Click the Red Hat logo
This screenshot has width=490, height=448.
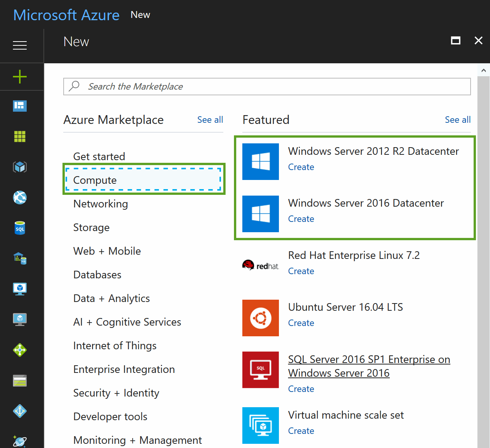point(261,265)
